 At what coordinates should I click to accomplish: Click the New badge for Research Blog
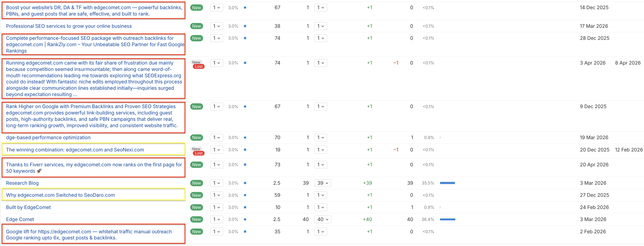coord(197,183)
